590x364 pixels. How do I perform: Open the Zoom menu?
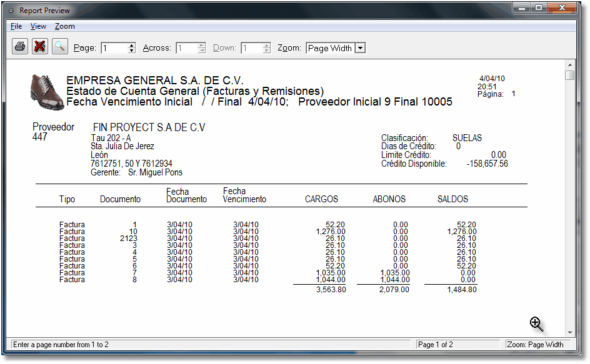point(64,26)
